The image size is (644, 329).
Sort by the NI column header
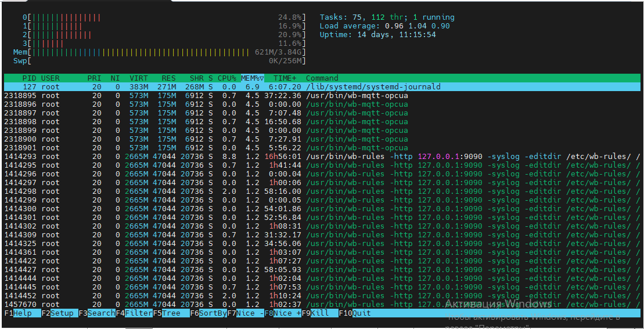(115, 78)
